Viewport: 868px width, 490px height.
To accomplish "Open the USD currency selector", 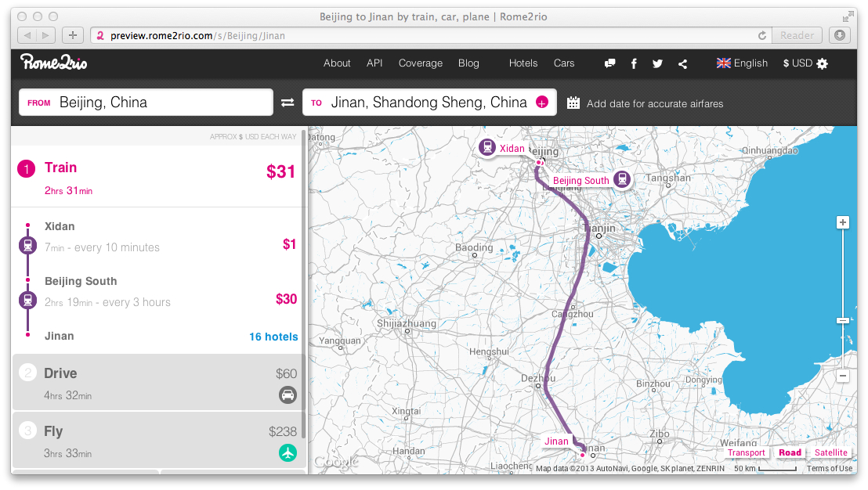I will click(x=797, y=63).
